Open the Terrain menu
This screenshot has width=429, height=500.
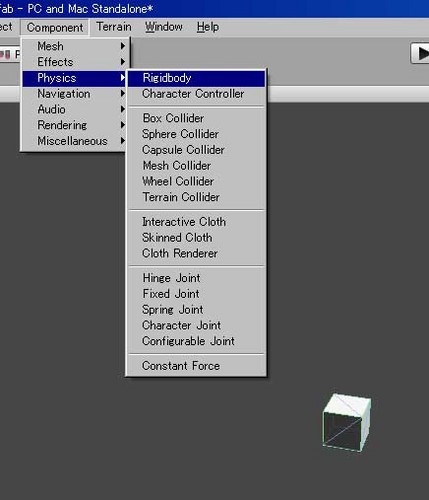[114, 27]
